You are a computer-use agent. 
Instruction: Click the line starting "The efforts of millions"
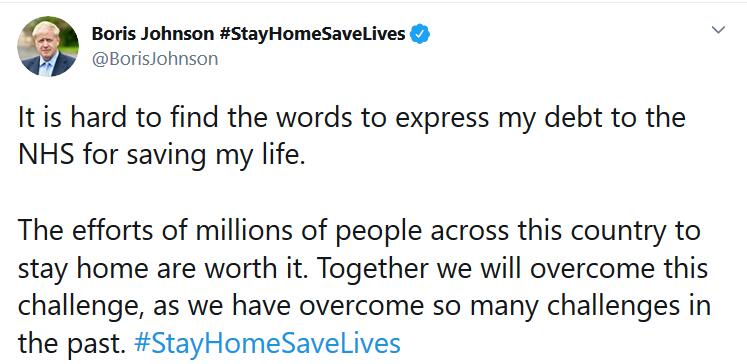tap(359, 232)
